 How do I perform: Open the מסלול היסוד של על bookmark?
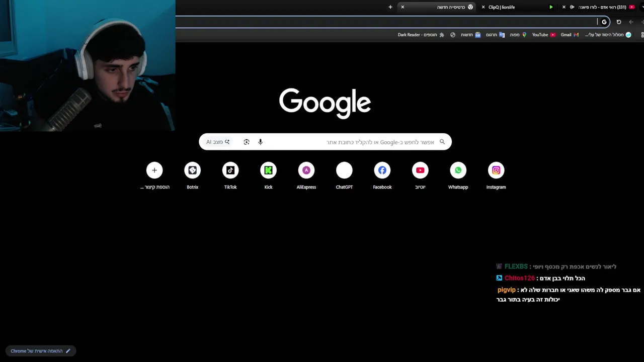[x=608, y=35]
